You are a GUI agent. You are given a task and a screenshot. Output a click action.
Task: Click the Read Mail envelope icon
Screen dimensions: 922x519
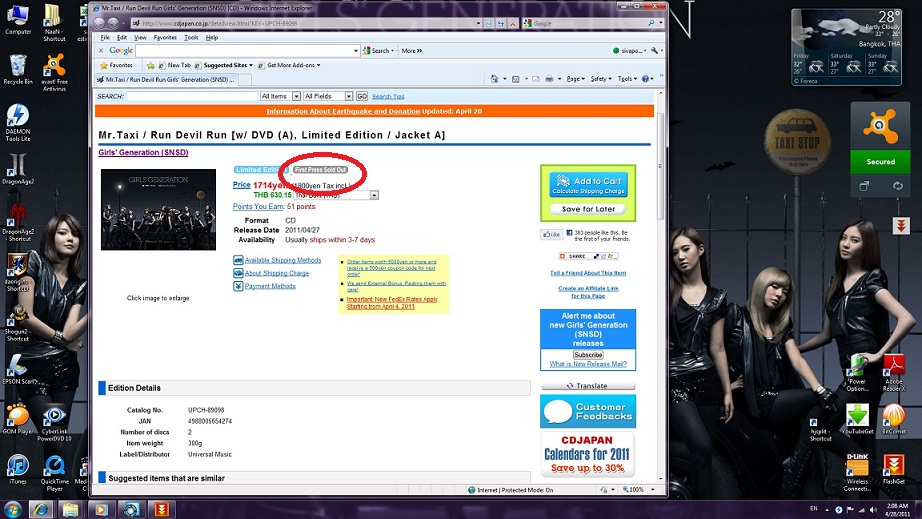536,79
